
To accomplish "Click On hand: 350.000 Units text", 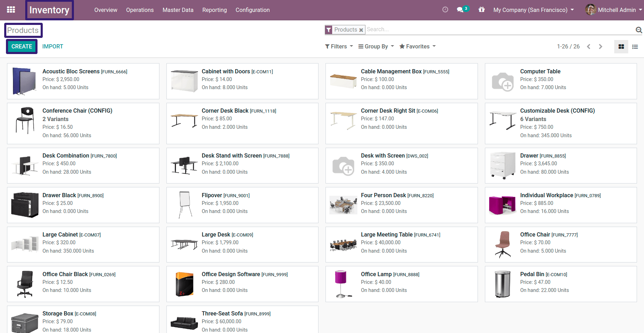I will click(68, 251).
